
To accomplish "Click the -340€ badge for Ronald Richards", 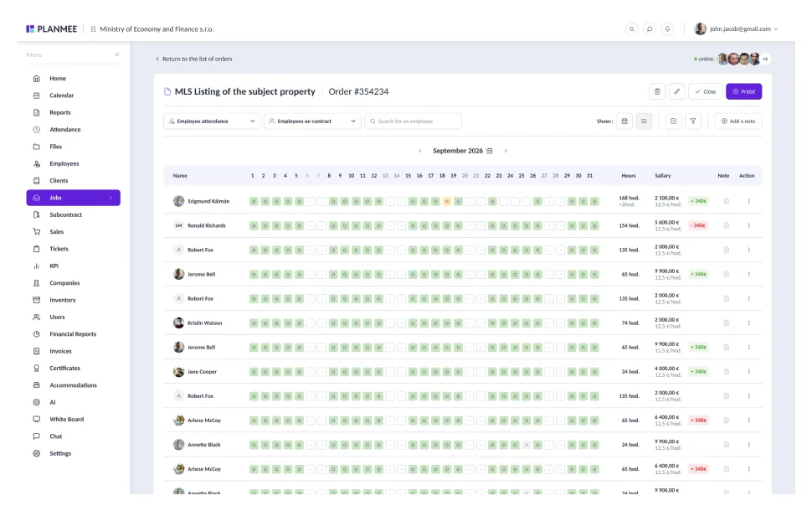I will coord(698,225).
